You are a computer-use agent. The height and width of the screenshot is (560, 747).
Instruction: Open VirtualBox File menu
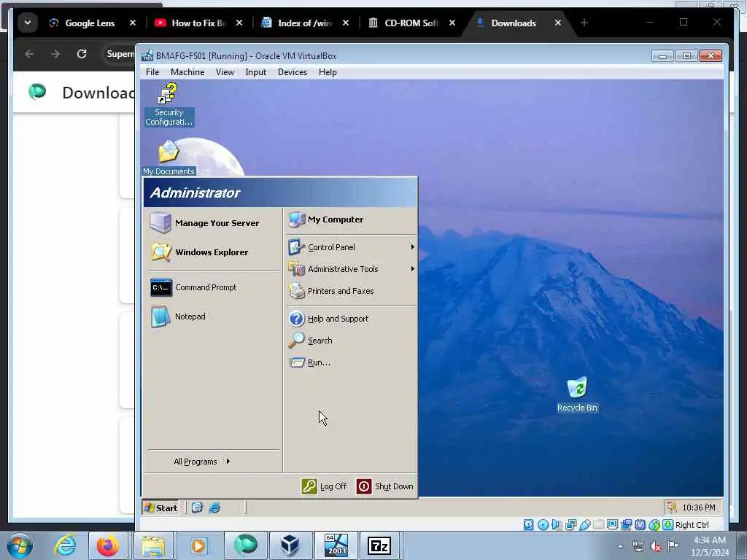[x=152, y=72]
